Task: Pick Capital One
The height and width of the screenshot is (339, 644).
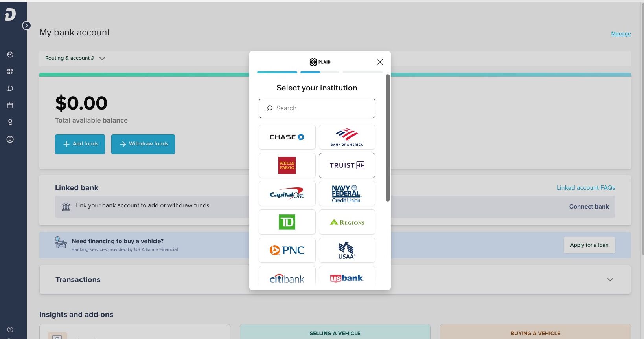Action: (287, 194)
